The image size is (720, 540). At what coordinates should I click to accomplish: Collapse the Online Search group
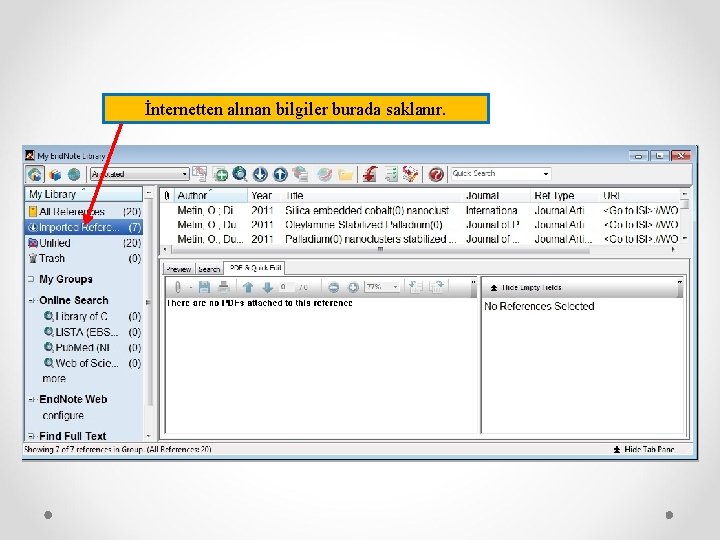pyautogui.click(x=31, y=300)
